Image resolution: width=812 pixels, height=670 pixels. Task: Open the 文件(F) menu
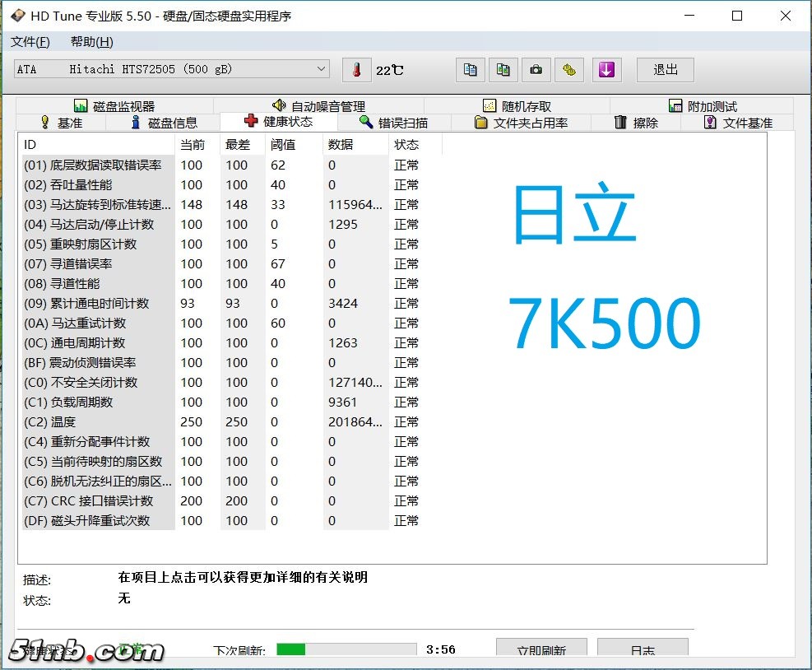(x=30, y=42)
